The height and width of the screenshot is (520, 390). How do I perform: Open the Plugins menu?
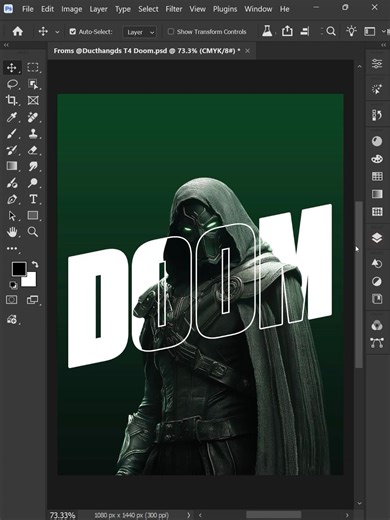(x=225, y=9)
